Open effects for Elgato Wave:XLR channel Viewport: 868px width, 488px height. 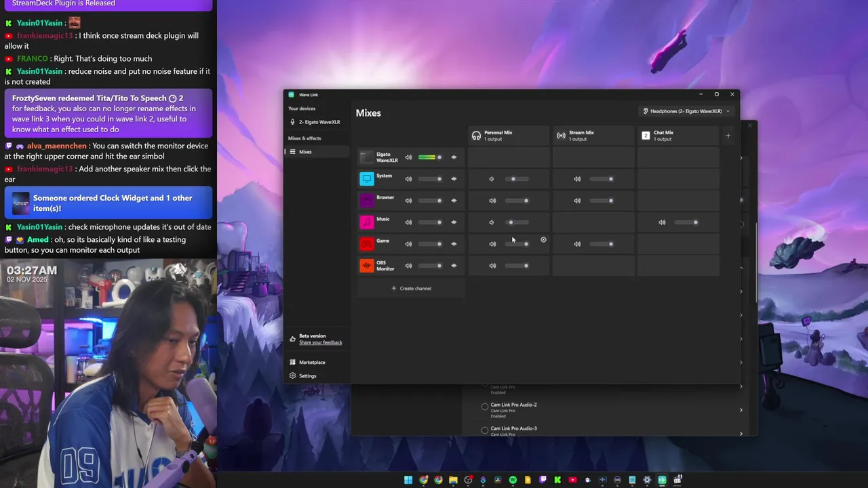454,157
